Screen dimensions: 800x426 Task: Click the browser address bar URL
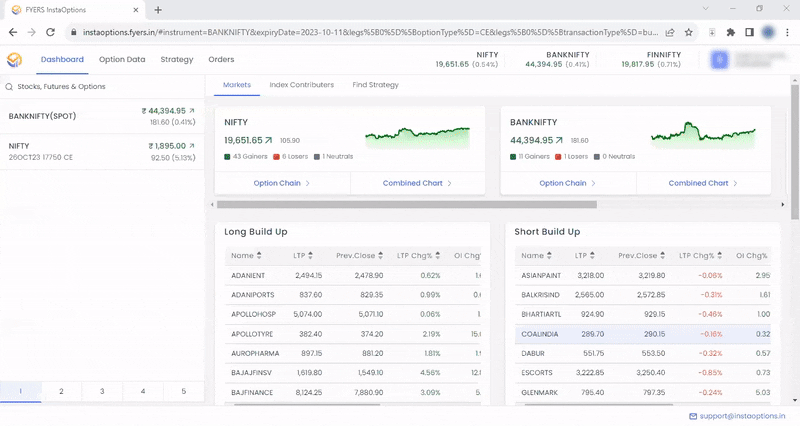(x=370, y=32)
